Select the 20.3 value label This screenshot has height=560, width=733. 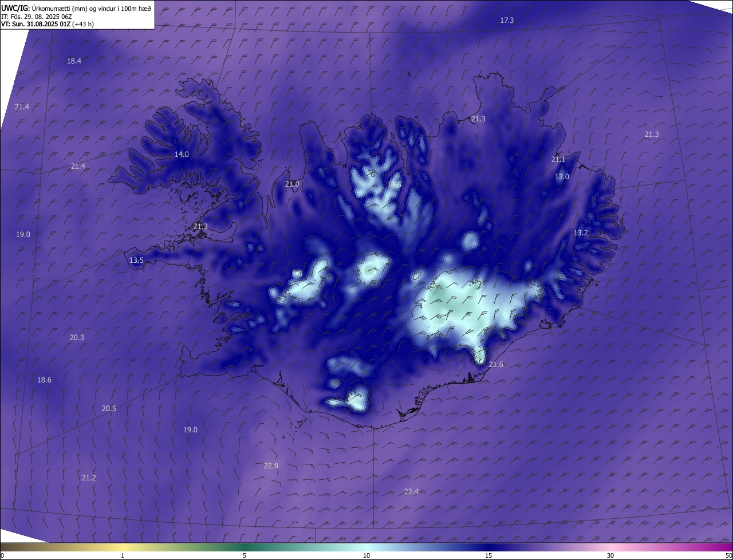[x=77, y=338]
